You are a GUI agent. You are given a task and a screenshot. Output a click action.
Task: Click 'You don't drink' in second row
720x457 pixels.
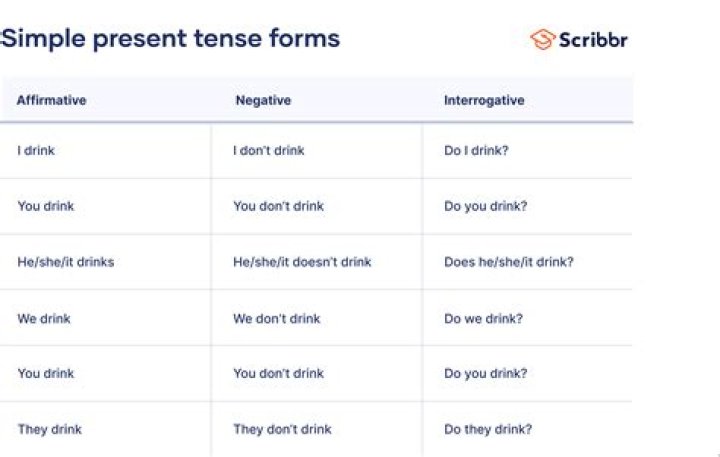[278, 207]
